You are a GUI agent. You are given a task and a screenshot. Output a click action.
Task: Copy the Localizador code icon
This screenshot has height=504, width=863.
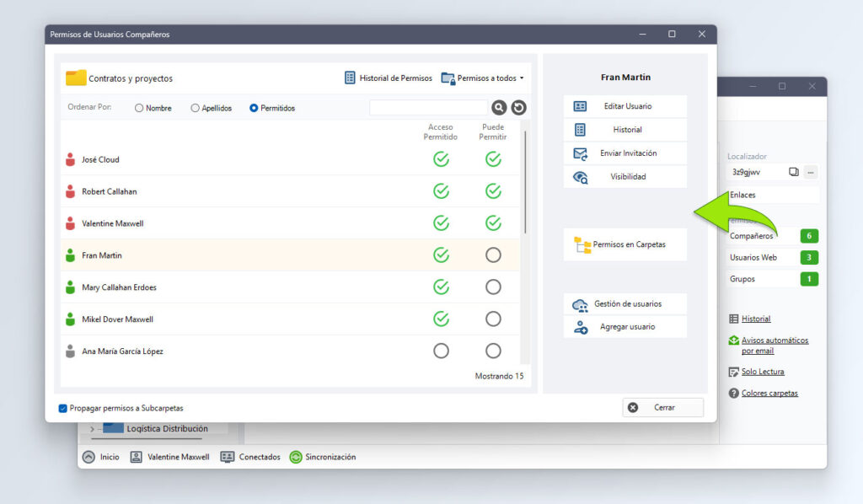pyautogui.click(x=793, y=172)
